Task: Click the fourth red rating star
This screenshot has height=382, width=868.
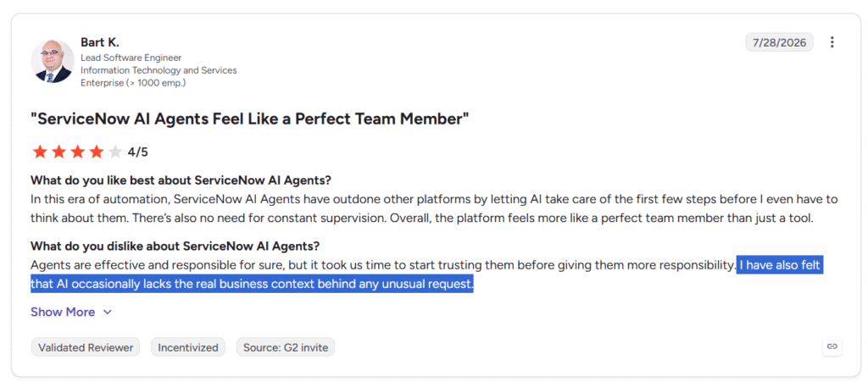Action: pyautogui.click(x=97, y=152)
